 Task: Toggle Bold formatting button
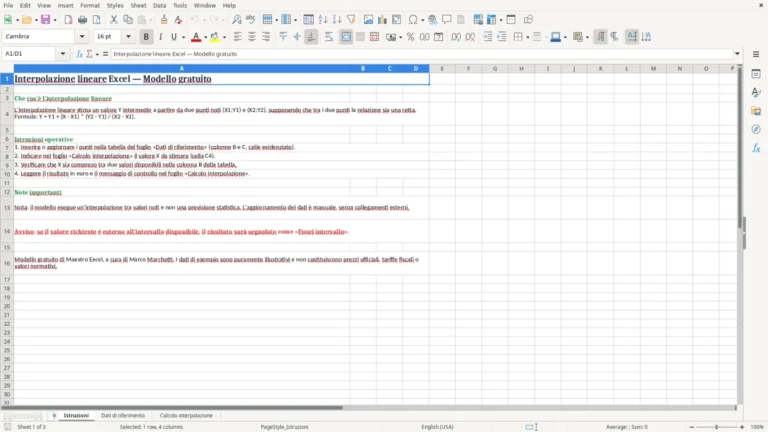coord(146,37)
